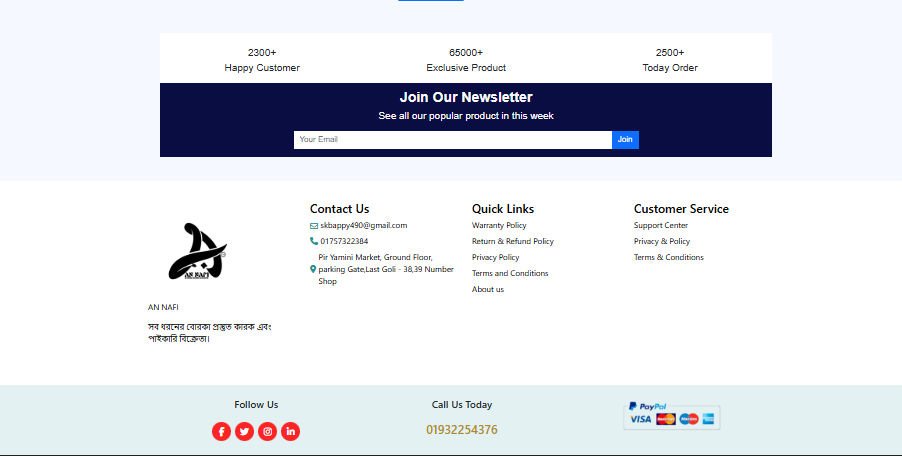Open Return & Refund Policy link
Viewport: 902px width, 456px height.
coord(512,242)
